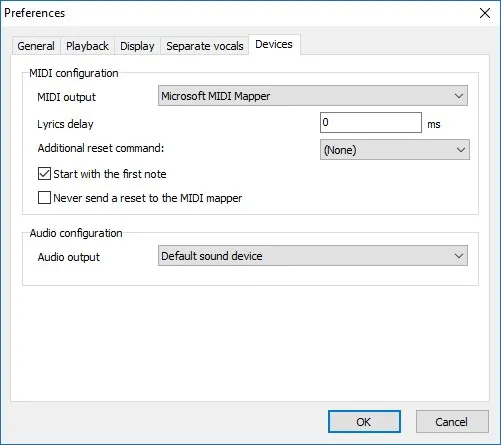
Task: Go to Separate vocals tab
Action: pyautogui.click(x=205, y=46)
